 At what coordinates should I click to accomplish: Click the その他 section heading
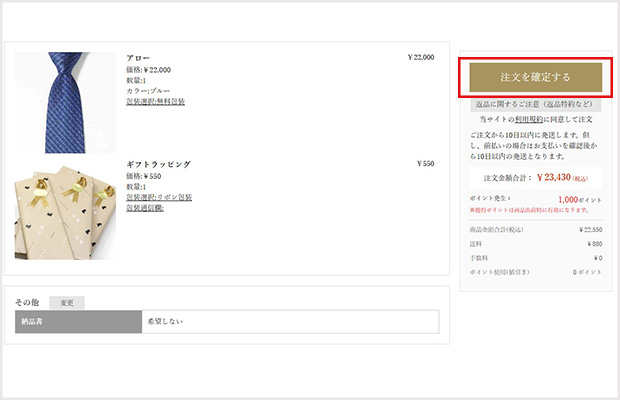click(27, 302)
